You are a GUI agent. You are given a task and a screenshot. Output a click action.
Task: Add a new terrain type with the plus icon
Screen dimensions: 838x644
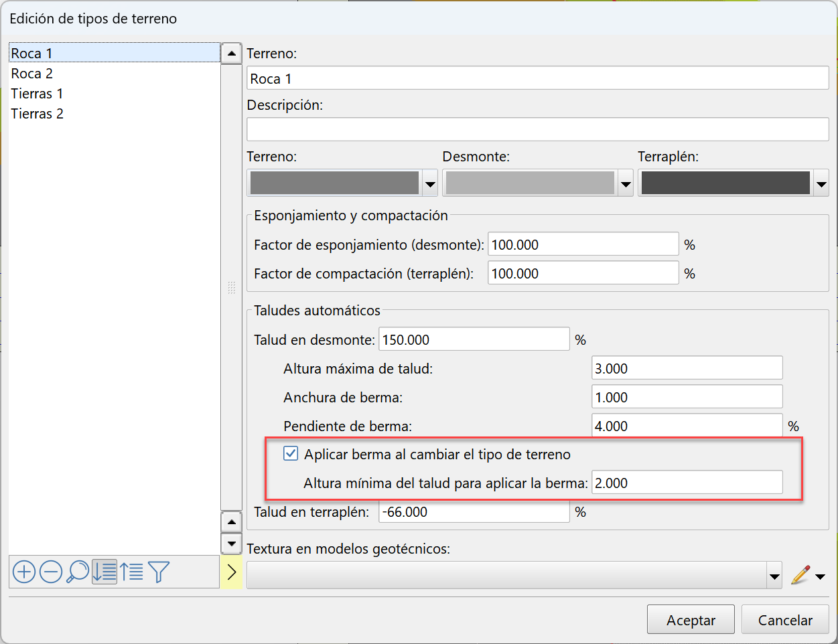[x=23, y=572]
